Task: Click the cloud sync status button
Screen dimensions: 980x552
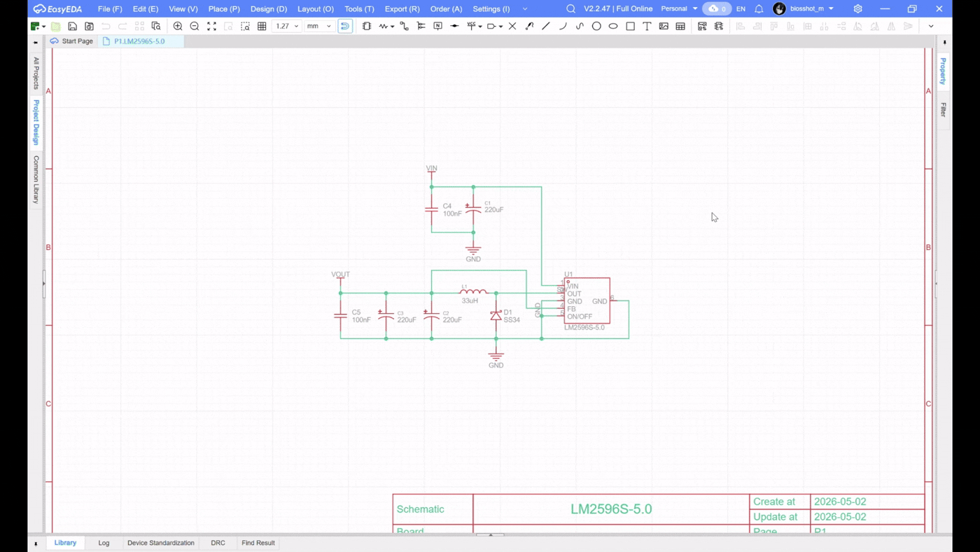Action: tap(717, 9)
